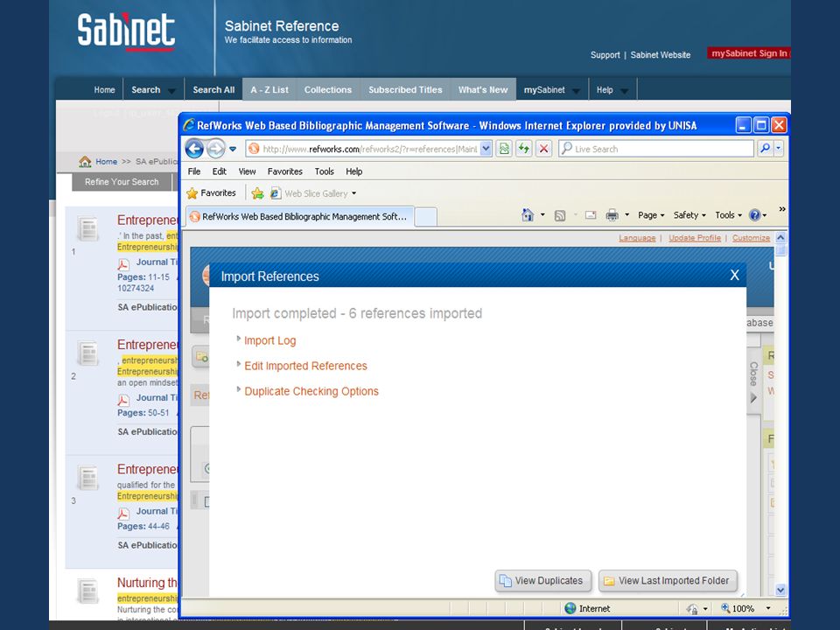Expand Duplicate Checking Options section

311,391
